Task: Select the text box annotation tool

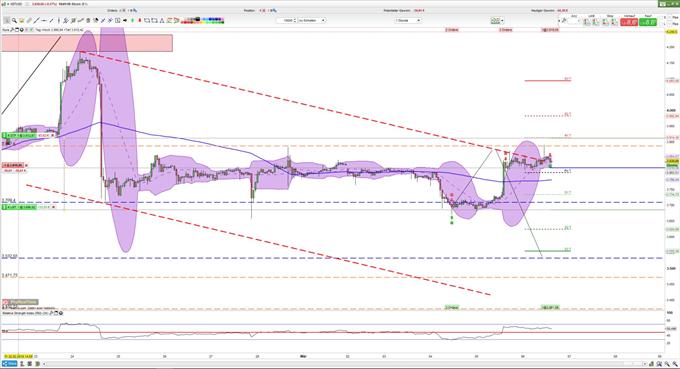Action: click(118, 20)
